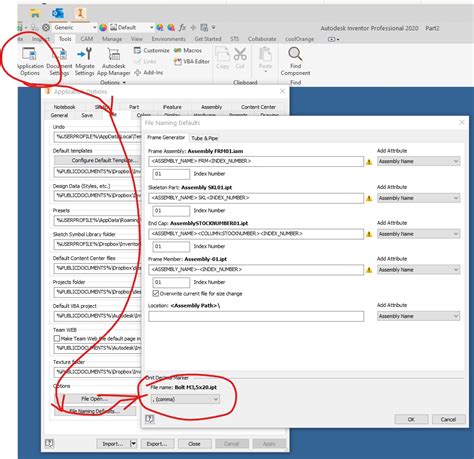The image size is (474, 459).
Task: Click the empty Location path field
Action: coord(256,316)
